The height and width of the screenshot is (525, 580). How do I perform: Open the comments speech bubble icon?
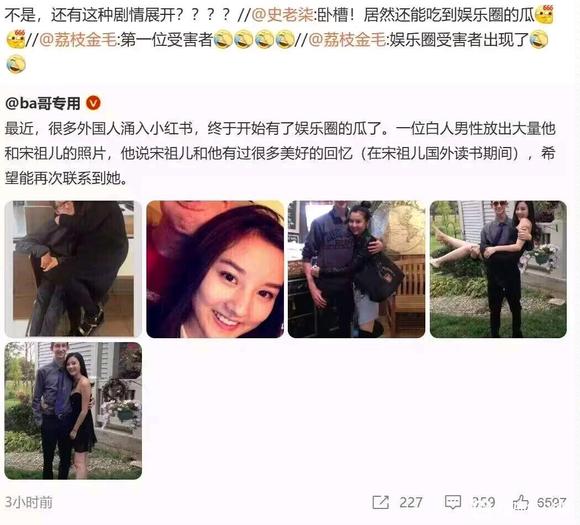(453, 502)
